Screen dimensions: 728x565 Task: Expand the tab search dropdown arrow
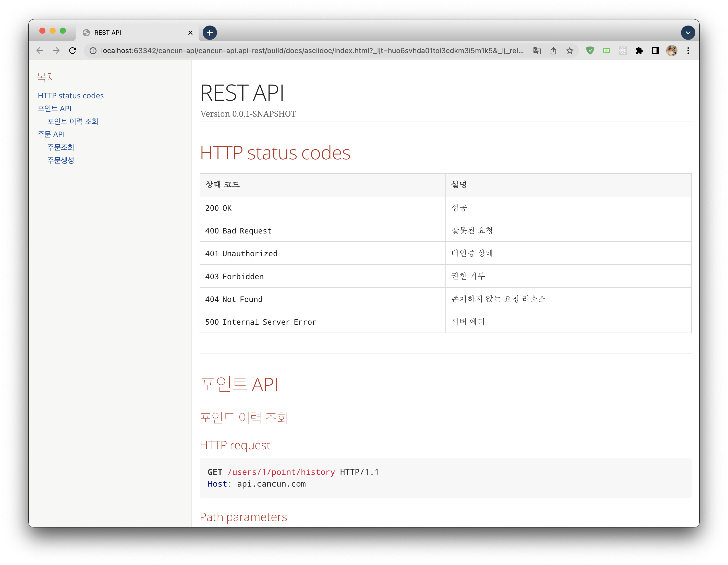click(688, 33)
